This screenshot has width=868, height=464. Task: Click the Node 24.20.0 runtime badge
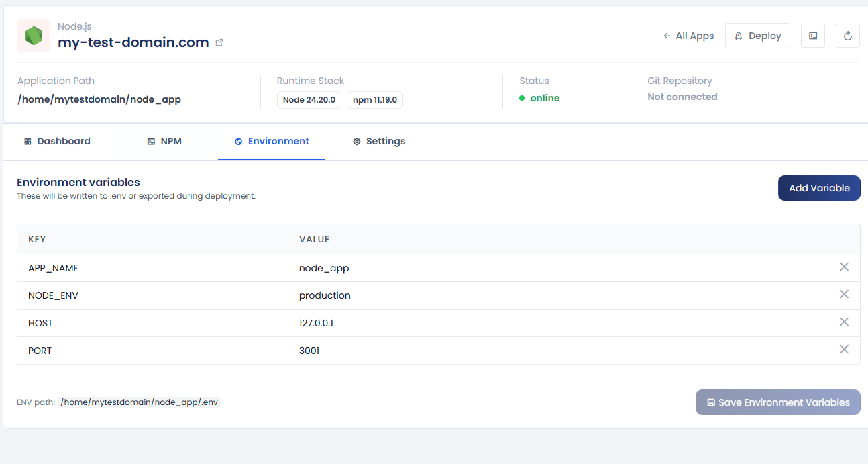click(309, 100)
